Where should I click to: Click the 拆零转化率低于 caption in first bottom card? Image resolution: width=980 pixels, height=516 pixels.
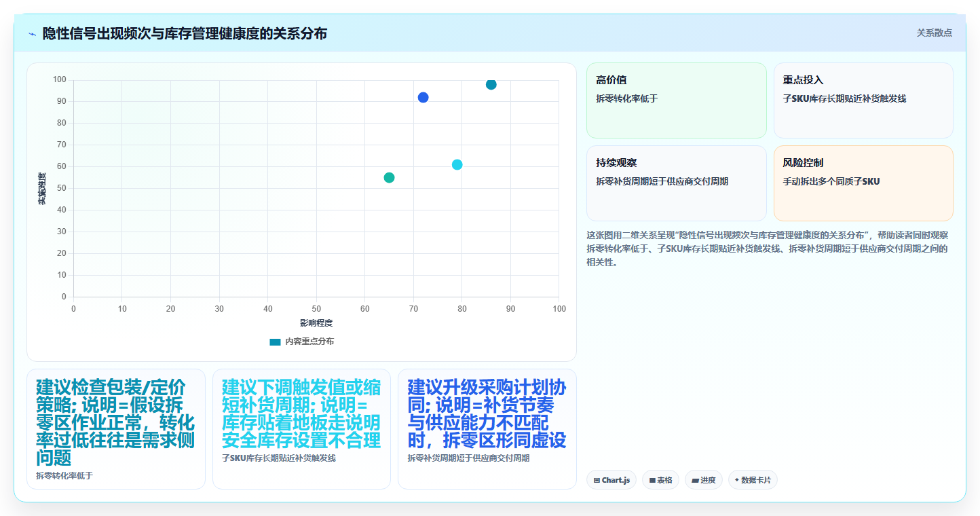pyautogui.click(x=64, y=475)
